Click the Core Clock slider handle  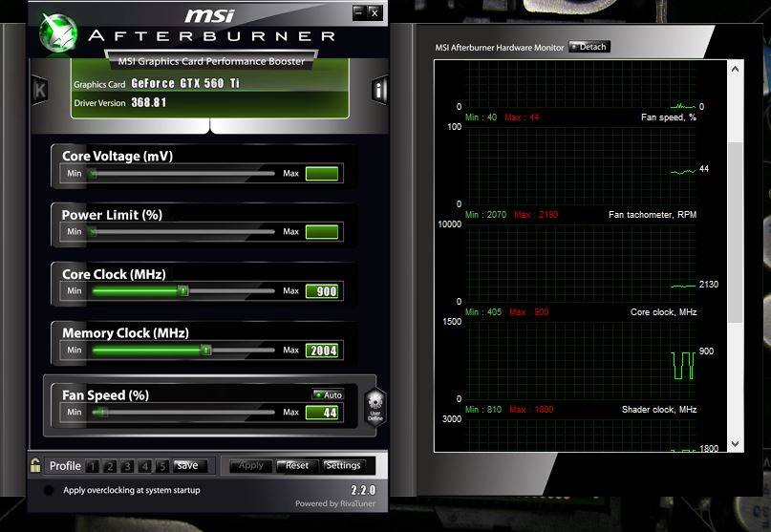(182, 290)
